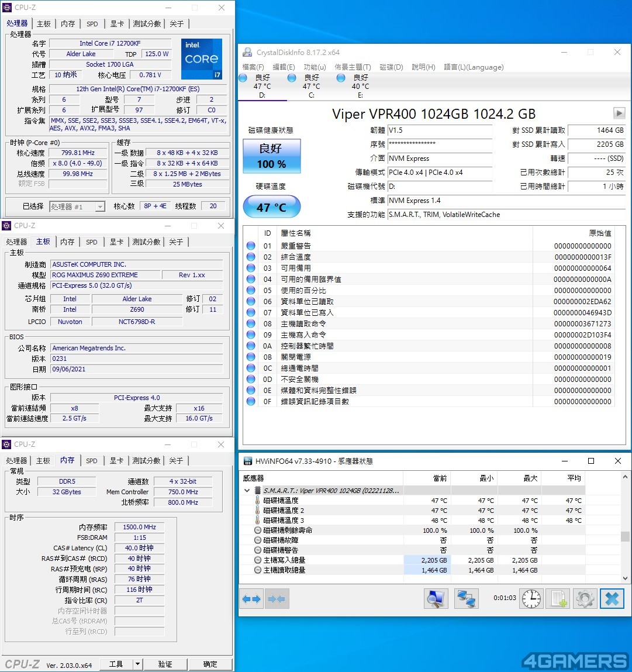Viewport: 632px width, 672px height.
Task: Click status circle for attribute 0A 控制器繁忙時間
Action: click(x=251, y=346)
